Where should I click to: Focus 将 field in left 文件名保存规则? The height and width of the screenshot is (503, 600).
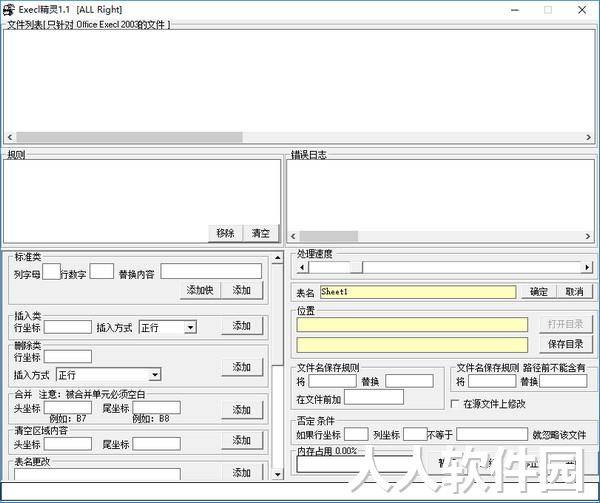tap(333, 381)
